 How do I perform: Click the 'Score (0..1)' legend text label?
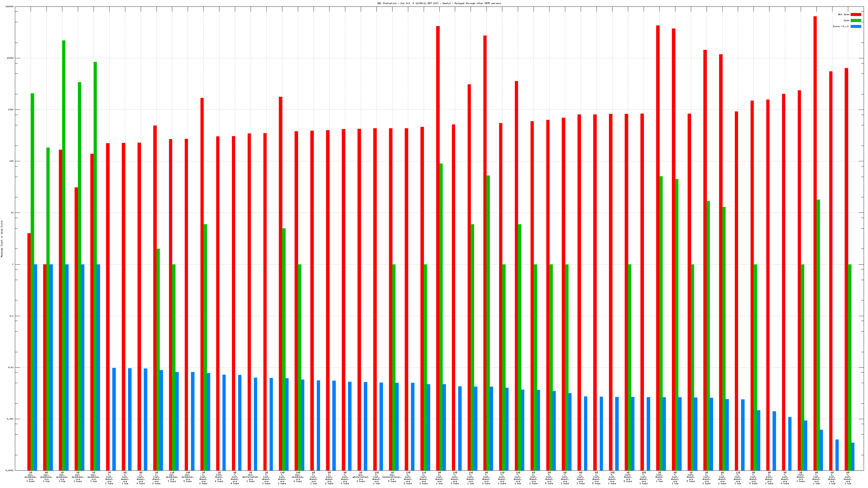tap(841, 26)
